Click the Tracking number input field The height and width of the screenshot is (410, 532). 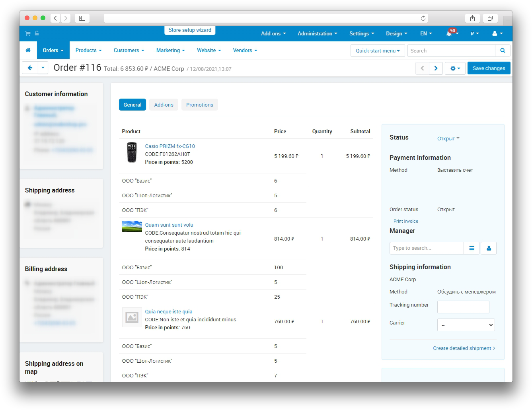(x=463, y=307)
